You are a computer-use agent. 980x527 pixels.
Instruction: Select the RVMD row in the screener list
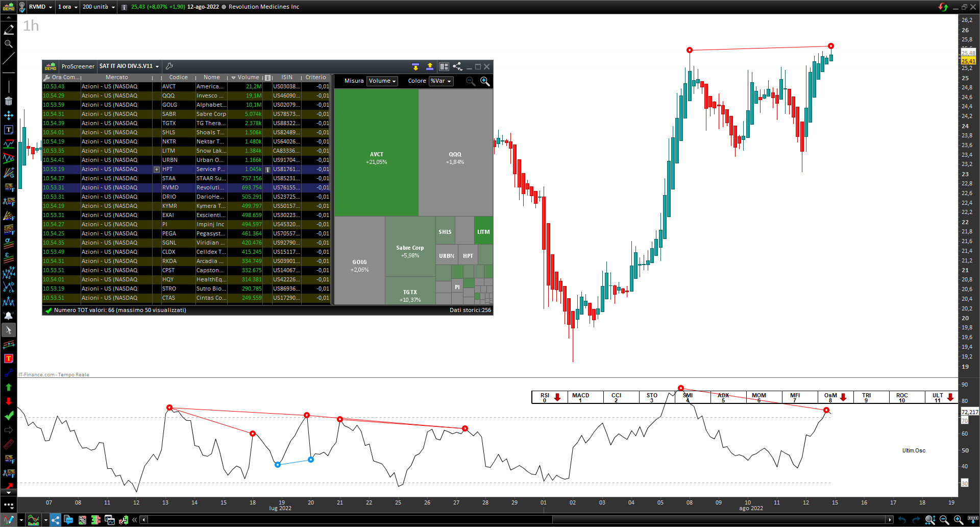pos(186,187)
